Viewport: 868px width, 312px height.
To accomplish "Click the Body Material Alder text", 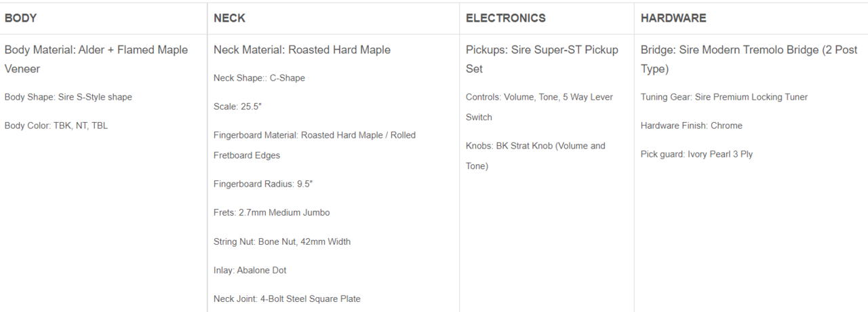I will (96, 50).
